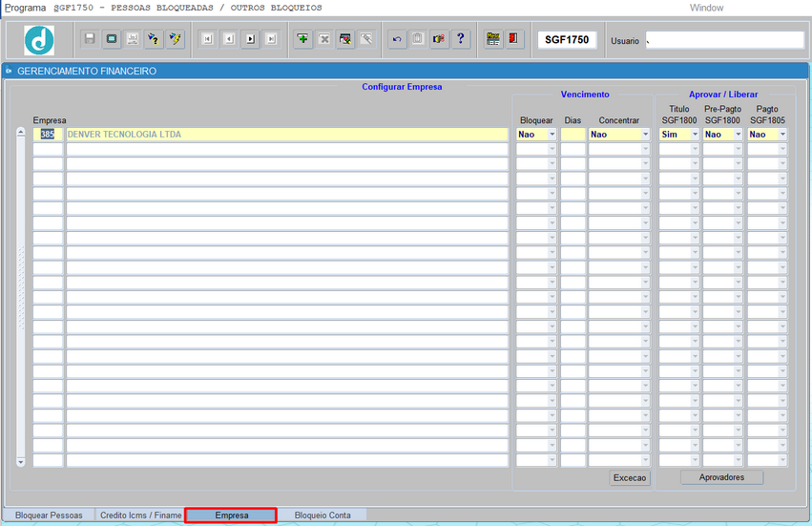
Task: Select the Empresa tab
Action: tap(232, 515)
